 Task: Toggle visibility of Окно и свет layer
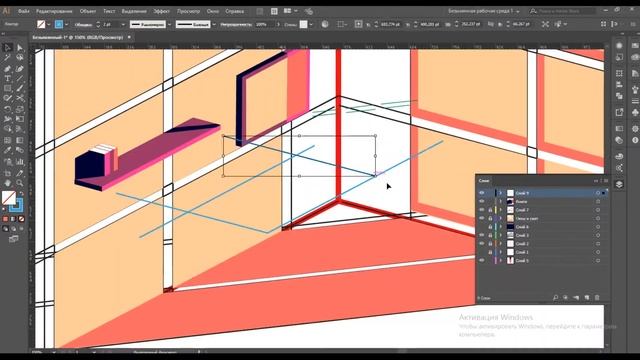pos(482,218)
